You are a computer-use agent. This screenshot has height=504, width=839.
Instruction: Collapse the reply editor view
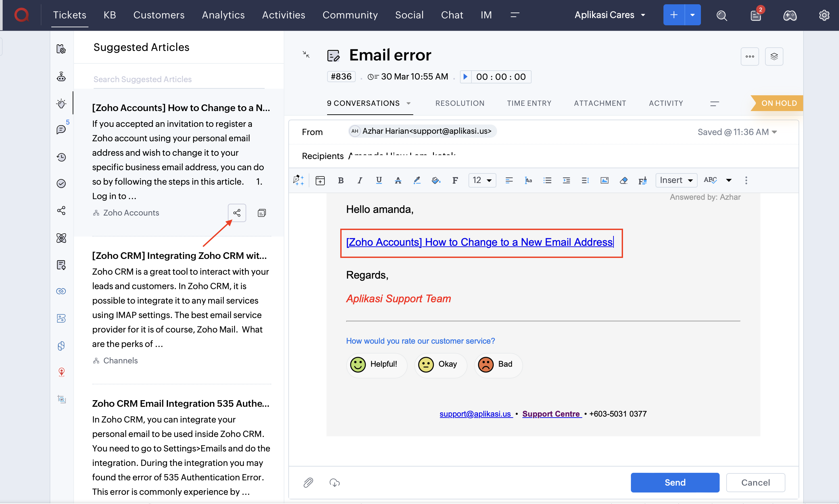click(x=306, y=54)
